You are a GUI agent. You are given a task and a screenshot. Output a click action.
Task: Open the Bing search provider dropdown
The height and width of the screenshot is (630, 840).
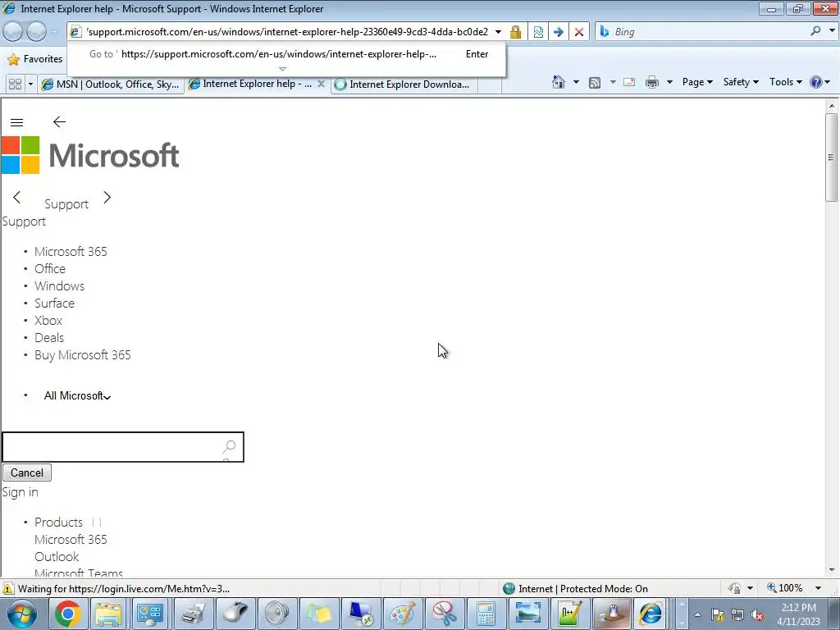point(832,31)
